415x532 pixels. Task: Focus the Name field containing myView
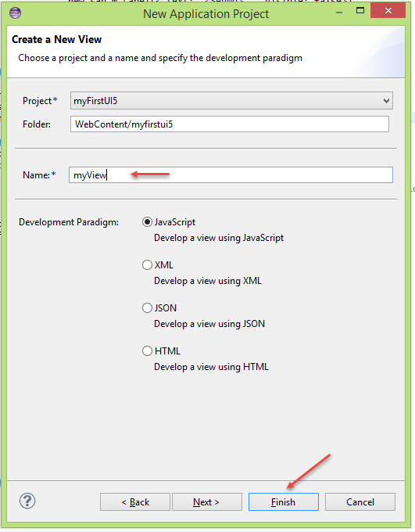(x=231, y=174)
